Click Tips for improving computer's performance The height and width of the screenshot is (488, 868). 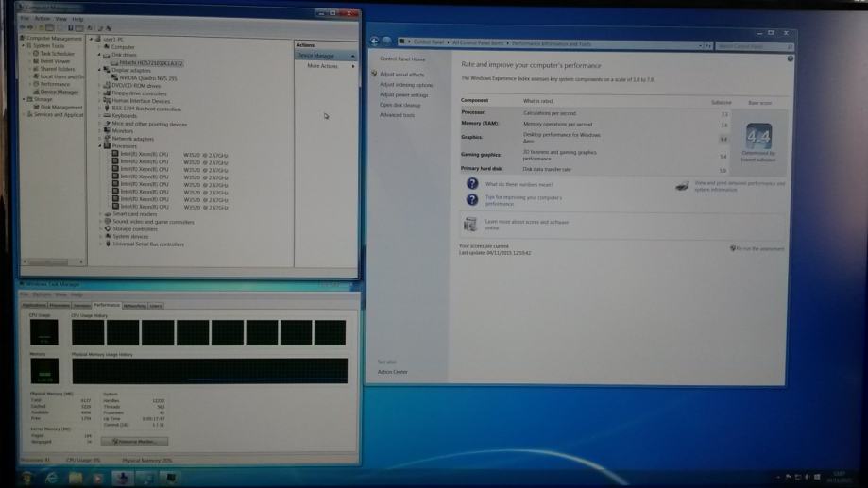523,200
